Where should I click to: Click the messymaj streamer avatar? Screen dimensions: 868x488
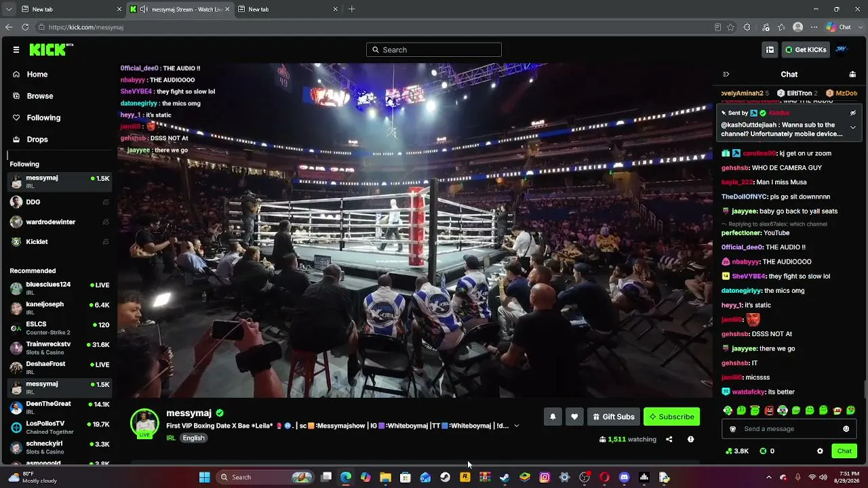(x=144, y=423)
